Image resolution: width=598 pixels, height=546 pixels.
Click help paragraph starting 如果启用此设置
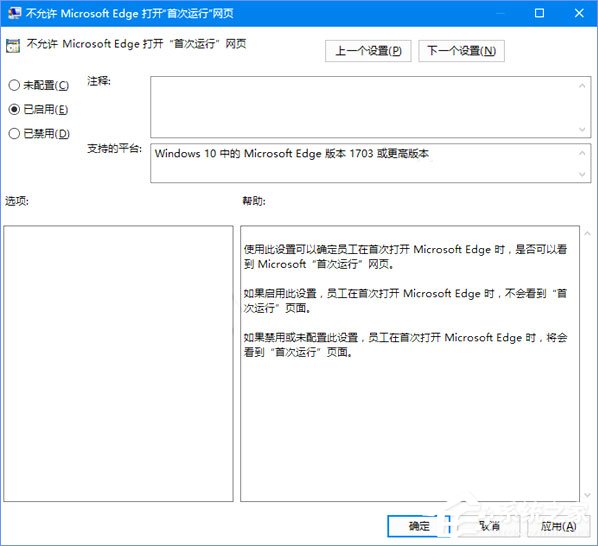point(405,300)
